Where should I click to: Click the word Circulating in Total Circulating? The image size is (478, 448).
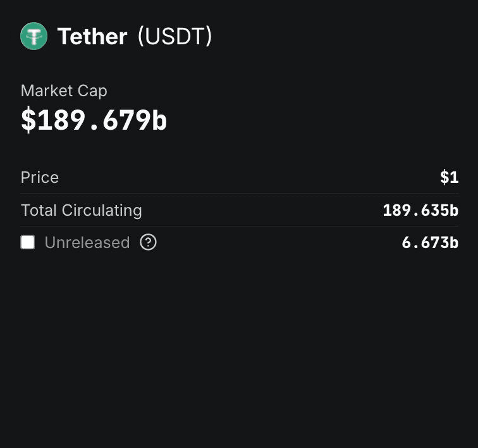pyautogui.click(x=102, y=210)
